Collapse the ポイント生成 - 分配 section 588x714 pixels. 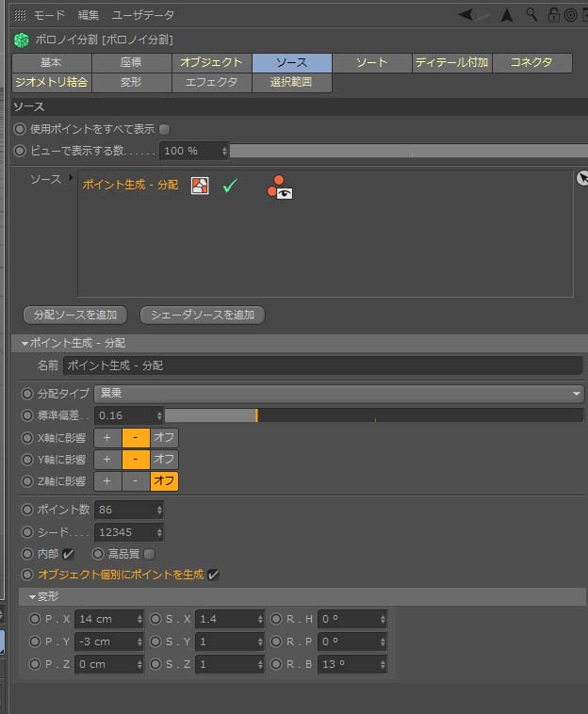click(x=25, y=344)
